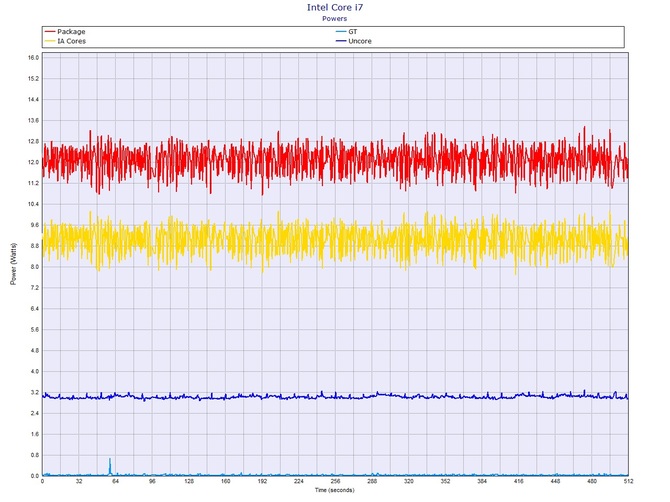670x502 pixels.
Task: Click the Uncore legend label
Action: click(360, 41)
